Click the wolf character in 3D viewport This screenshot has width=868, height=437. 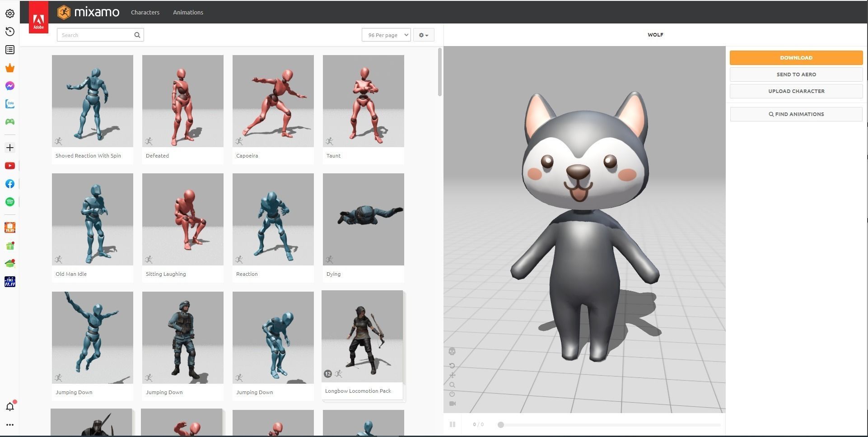[585, 226]
